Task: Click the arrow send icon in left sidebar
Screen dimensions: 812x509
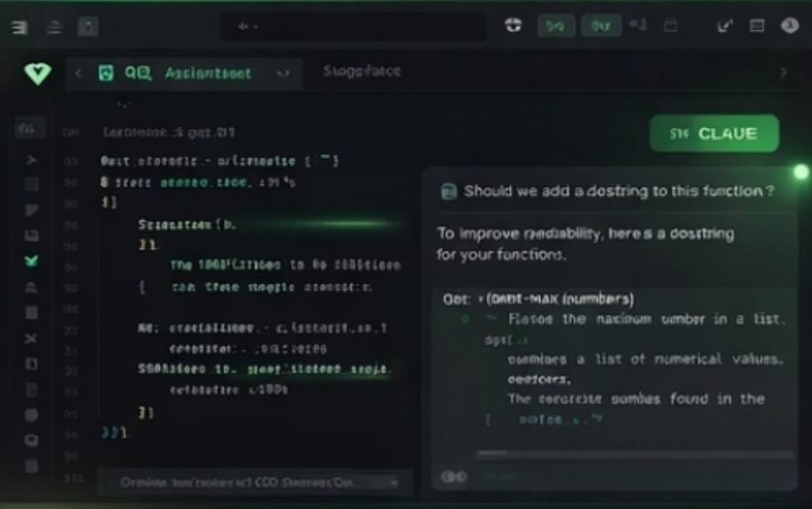Action: click(32, 160)
